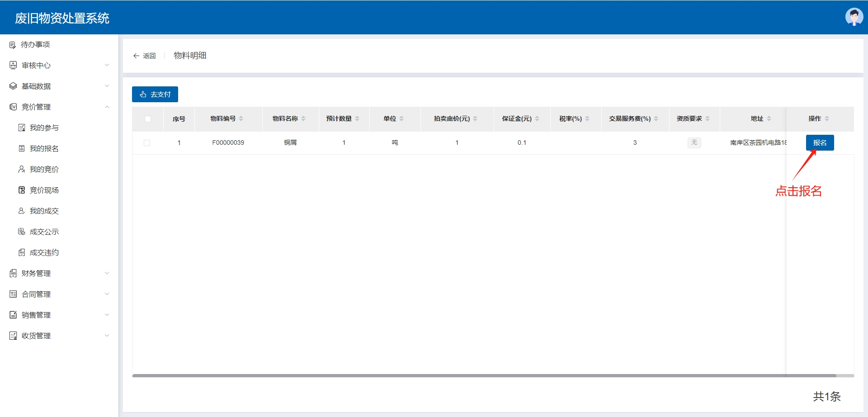
Task: Check the row checkbox for F00000039
Action: pyautogui.click(x=147, y=143)
